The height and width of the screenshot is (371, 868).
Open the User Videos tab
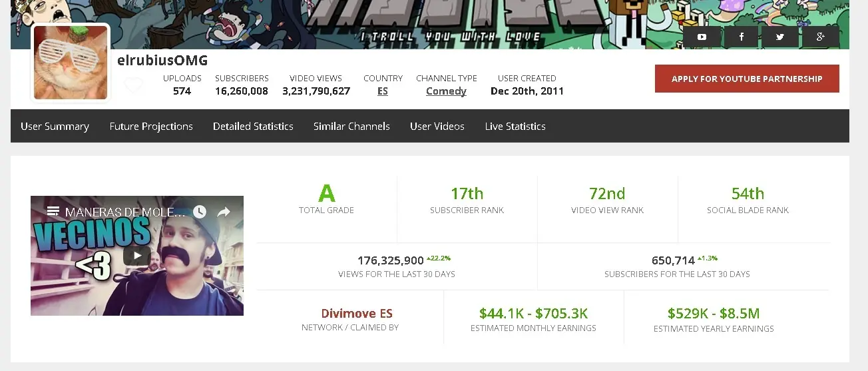tap(437, 126)
